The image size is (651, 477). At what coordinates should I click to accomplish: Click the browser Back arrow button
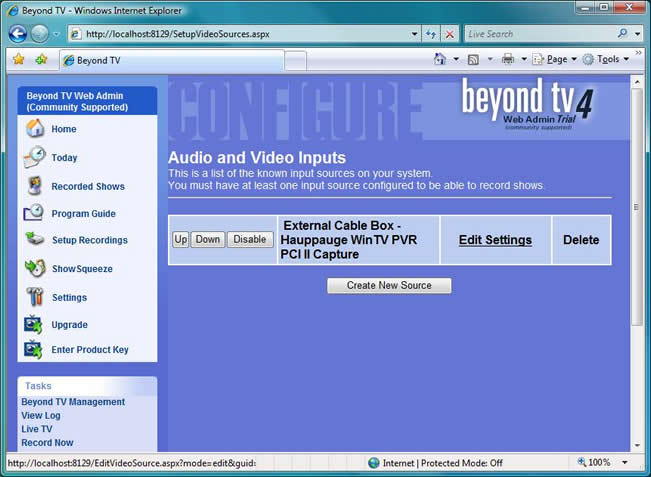click(x=18, y=34)
